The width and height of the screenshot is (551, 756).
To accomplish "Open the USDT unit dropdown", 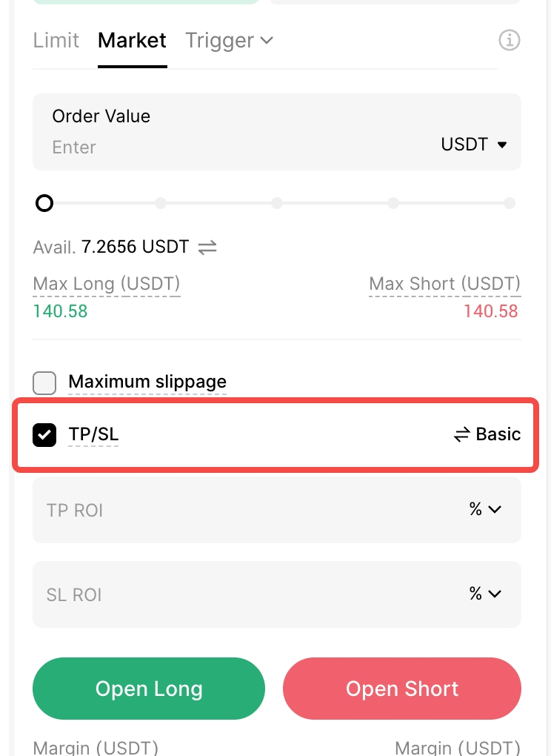I will pyautogui.click(x=474, y=145).
